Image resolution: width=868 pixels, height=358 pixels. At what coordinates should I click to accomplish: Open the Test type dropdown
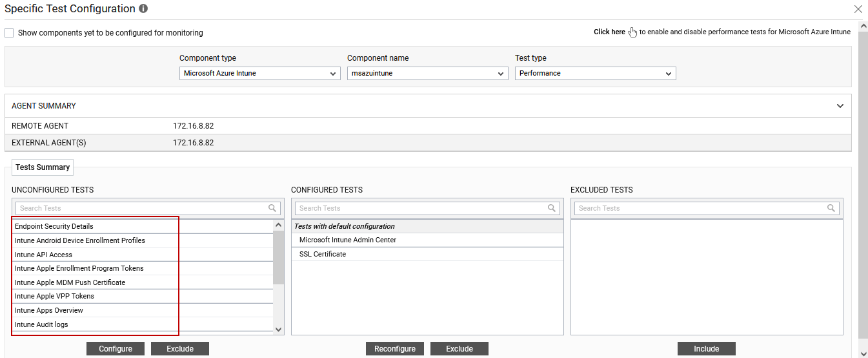(x=596, y=74)
